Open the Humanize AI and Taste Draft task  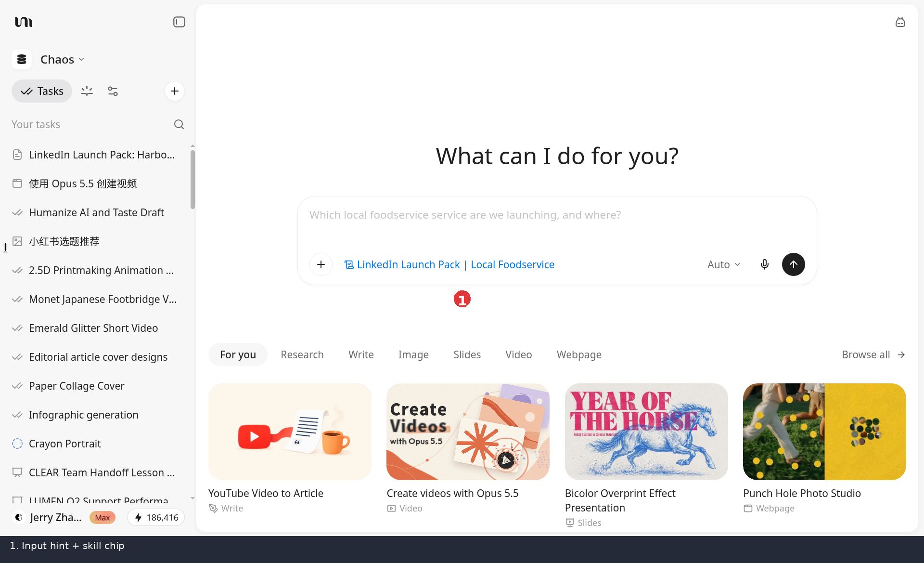(97, 212)
